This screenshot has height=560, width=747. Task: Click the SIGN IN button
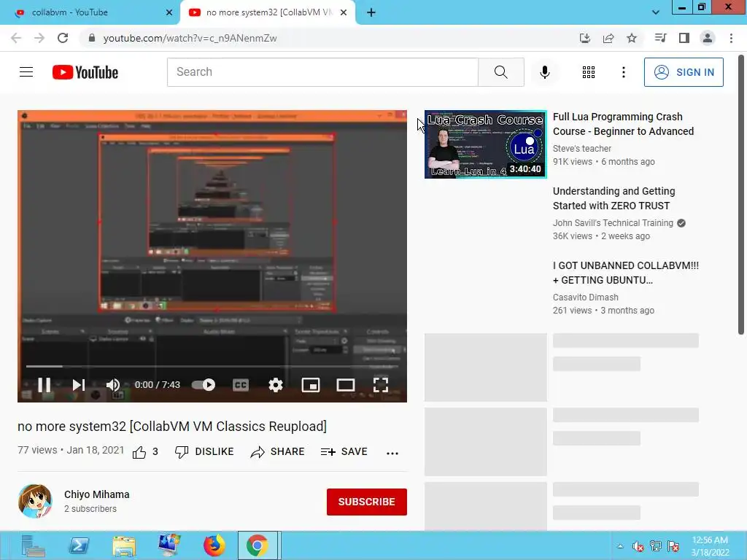[x=684, y=72]
